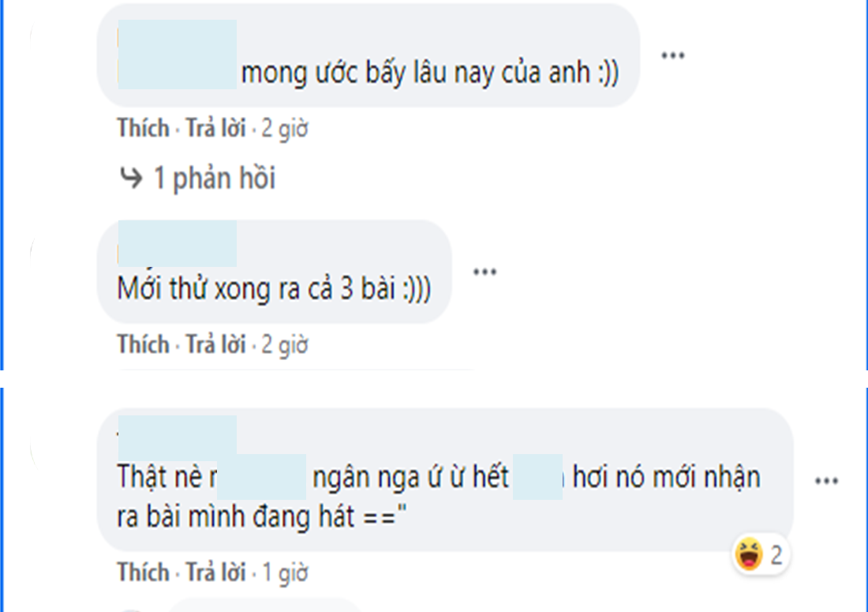Open the "1 giờ" comment timestamp
868x612 pixels.
(x=284, y=572)
